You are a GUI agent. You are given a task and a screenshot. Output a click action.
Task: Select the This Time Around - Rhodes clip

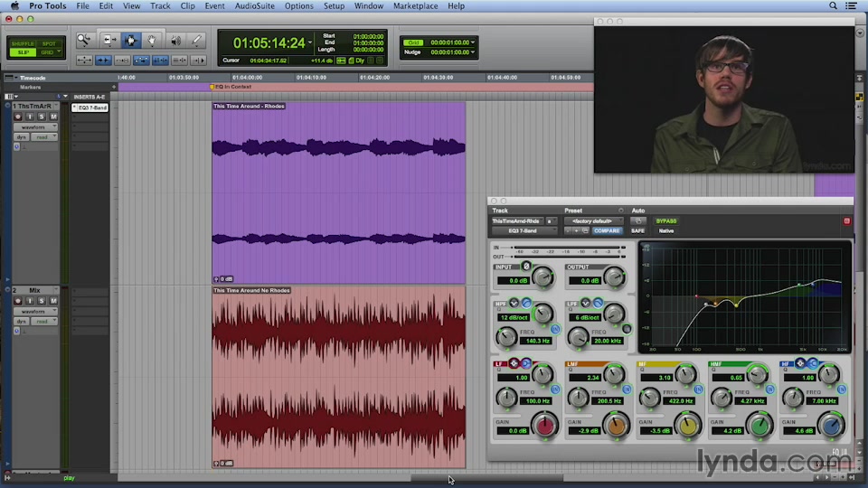[338, 192]
